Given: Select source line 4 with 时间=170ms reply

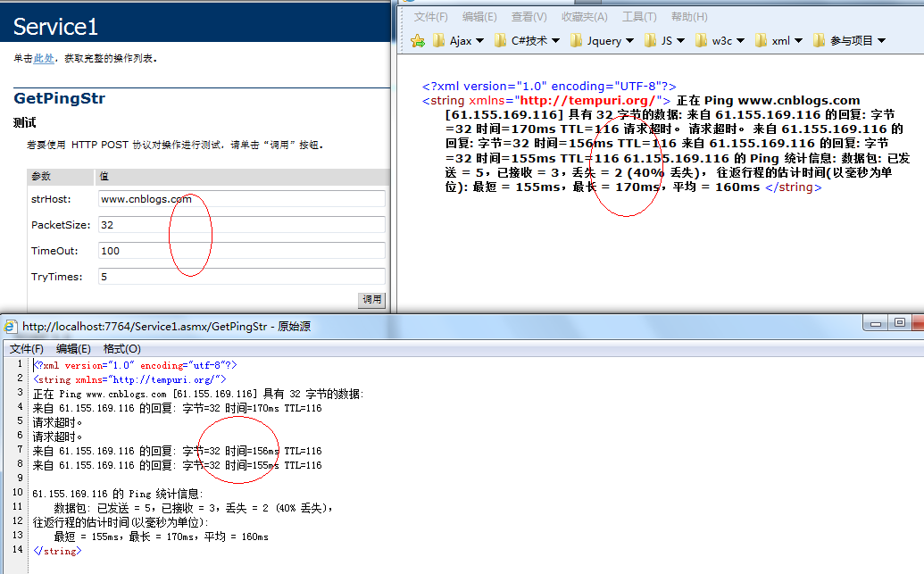Looking at the screenshot, I should [x=178, y=408].
